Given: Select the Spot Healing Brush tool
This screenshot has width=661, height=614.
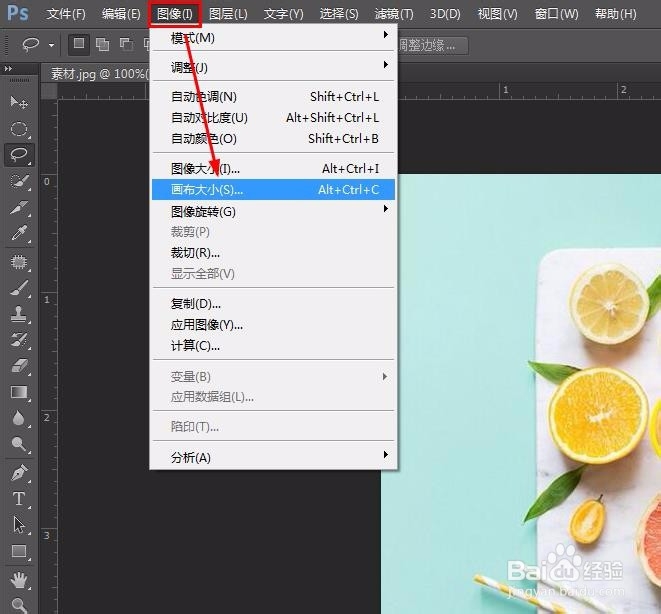Looking at the screenshot, I should coord(19,262).
